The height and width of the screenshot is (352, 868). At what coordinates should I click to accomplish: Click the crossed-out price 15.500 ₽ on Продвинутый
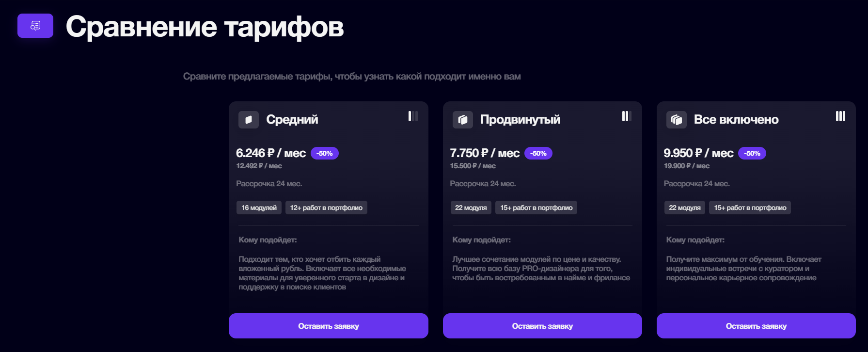click(473, 165)
